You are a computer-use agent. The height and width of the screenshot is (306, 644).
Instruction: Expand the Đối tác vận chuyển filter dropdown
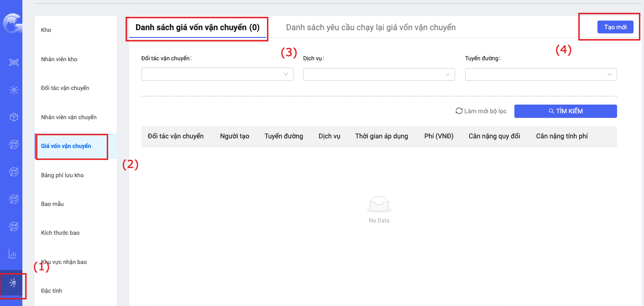[217, 74]
